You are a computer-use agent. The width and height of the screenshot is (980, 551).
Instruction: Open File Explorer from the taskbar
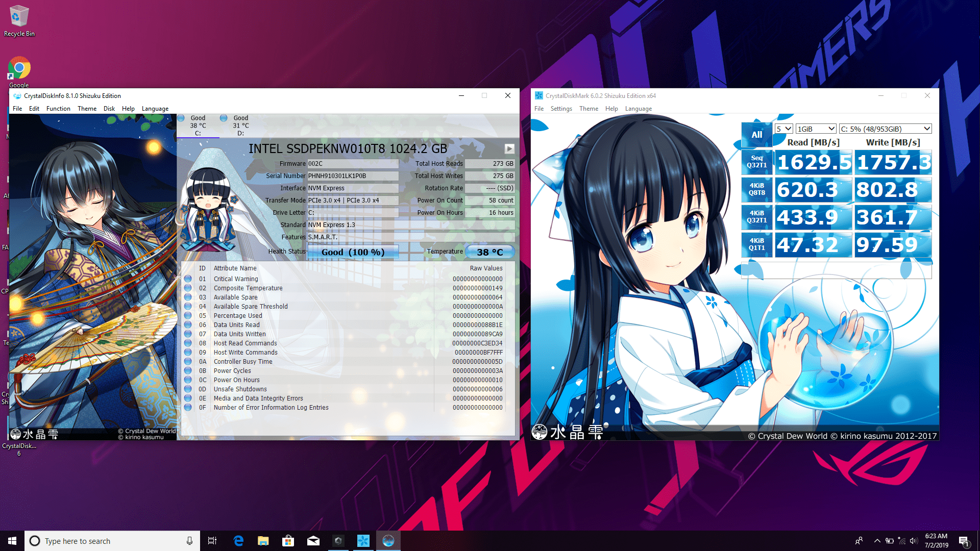click(263, 541)
